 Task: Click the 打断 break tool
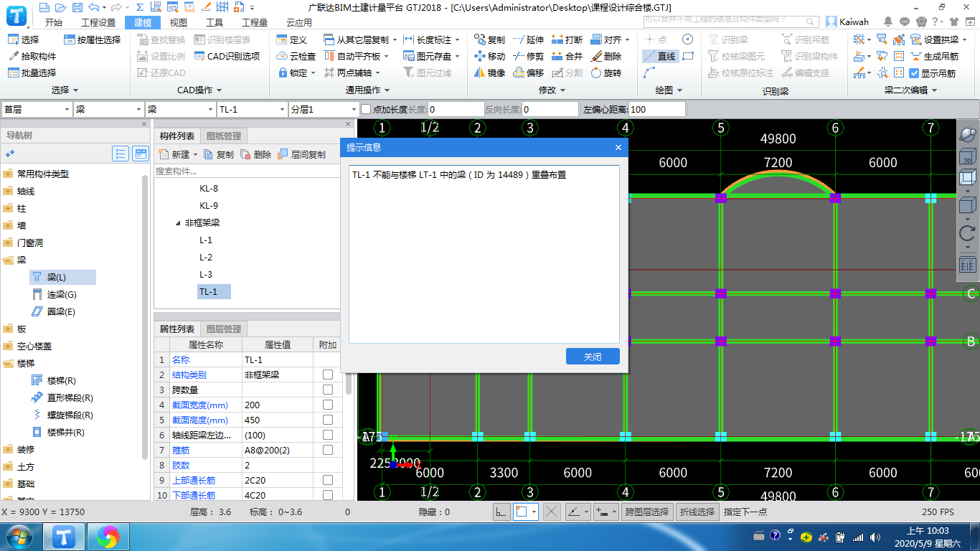coord(567,39)
